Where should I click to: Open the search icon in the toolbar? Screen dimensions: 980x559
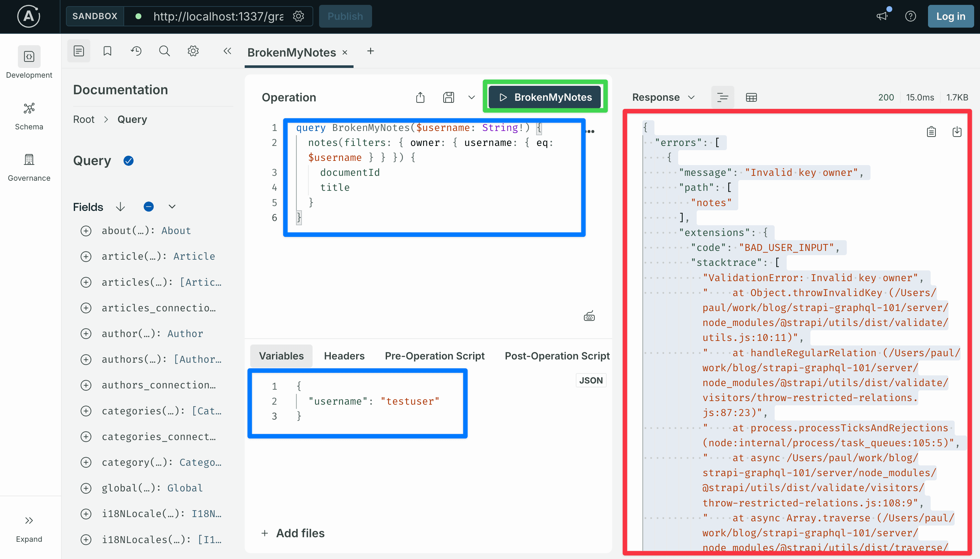tap(164, 51)
